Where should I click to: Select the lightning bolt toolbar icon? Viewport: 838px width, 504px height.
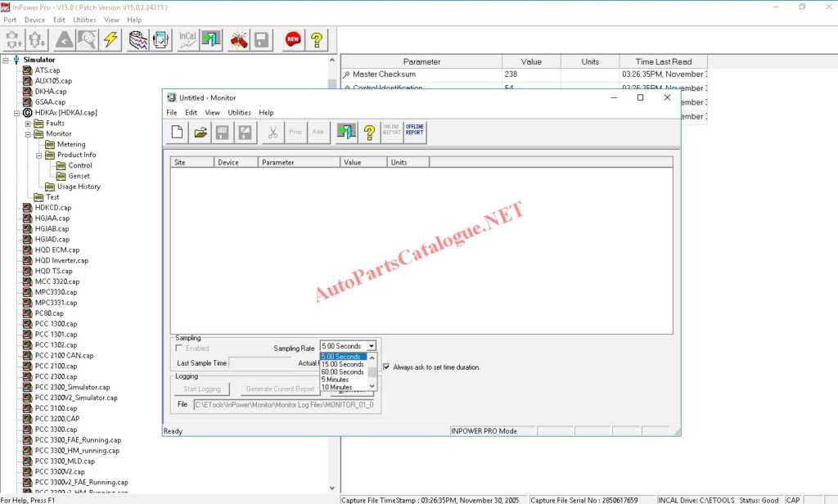109,38
